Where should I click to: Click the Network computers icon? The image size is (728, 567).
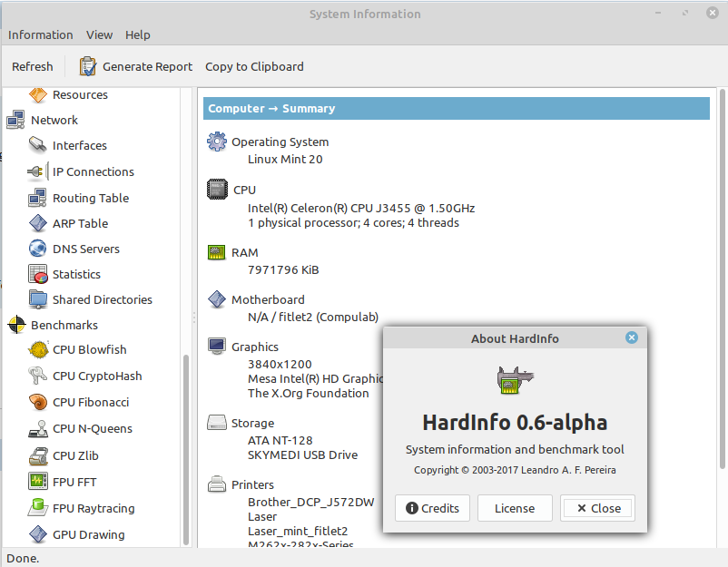[15, 120]
